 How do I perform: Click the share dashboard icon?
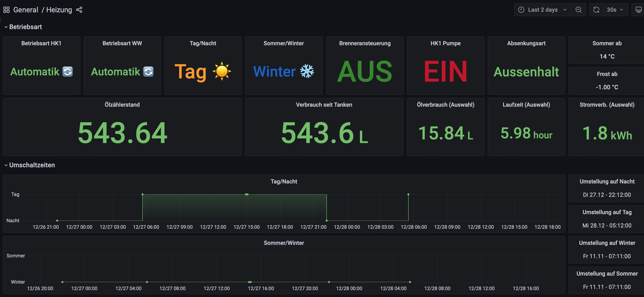tap(79, 10)
